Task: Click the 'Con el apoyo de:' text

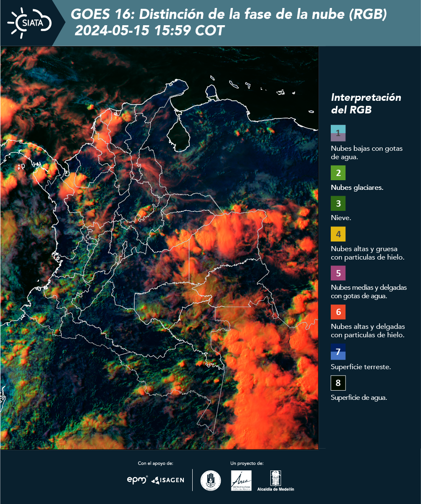Action: click(155, 463)
